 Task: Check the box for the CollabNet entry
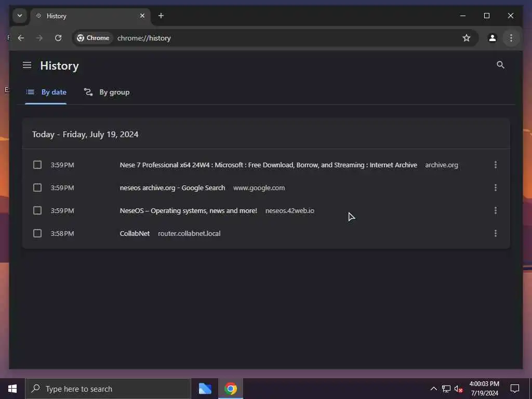pyautogui.click(x=37, y=233)
